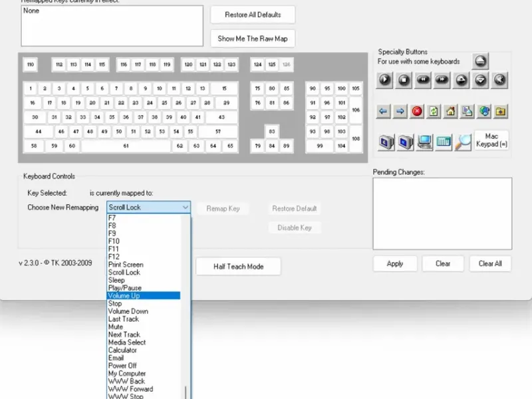Click Show Me The Raw Map
The height and width of the screenshot is (399, 532).
coord(253,39)
